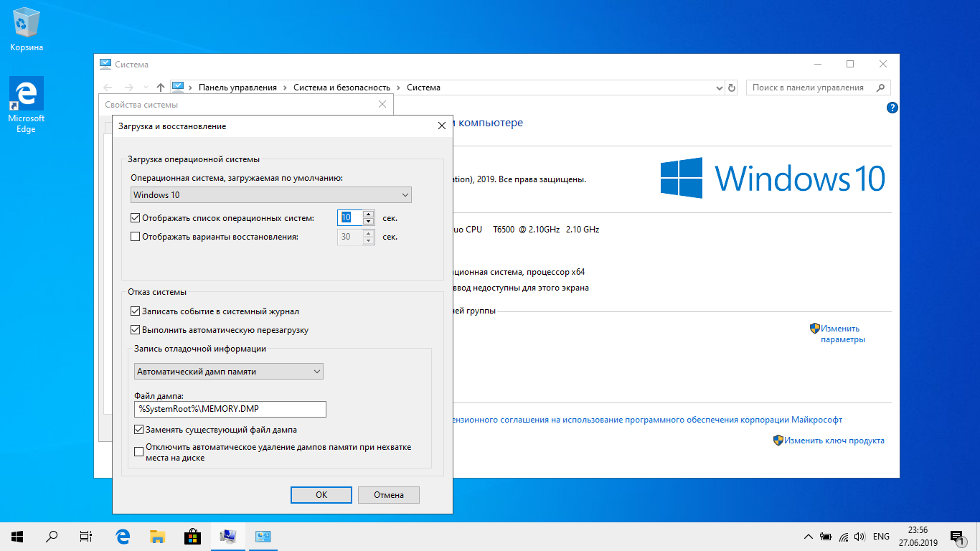This screenshot has height=551, width=980.
Task: Click the blue help question mark icon
Action: [892, 108]
